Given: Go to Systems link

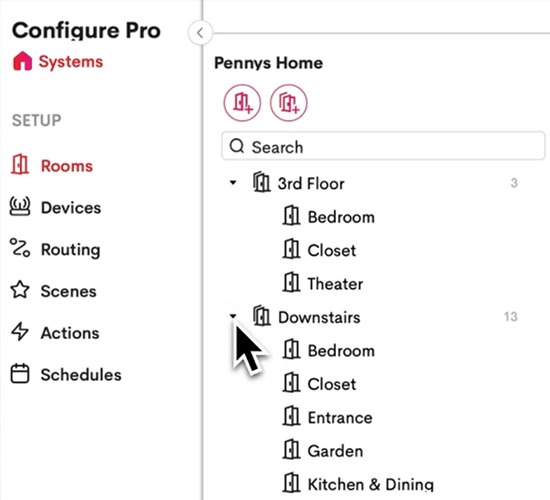Looking at the screenshot, I should 71,62.
